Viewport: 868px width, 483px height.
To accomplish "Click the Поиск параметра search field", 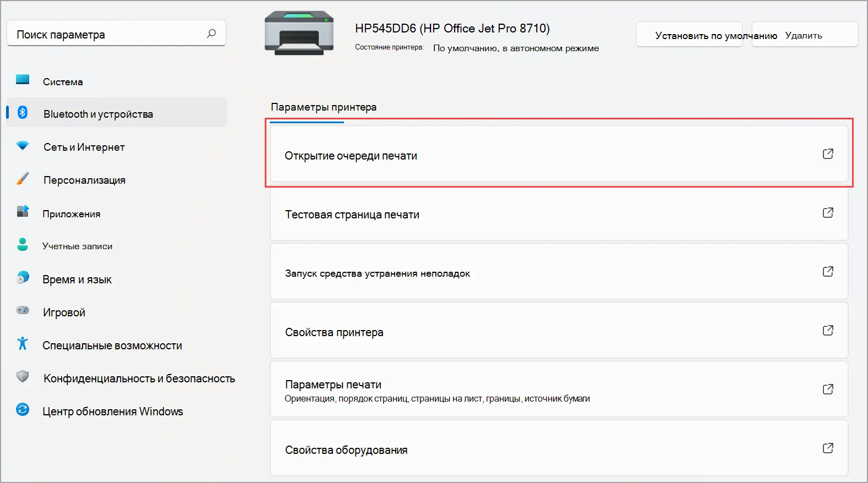I will 116,34.
